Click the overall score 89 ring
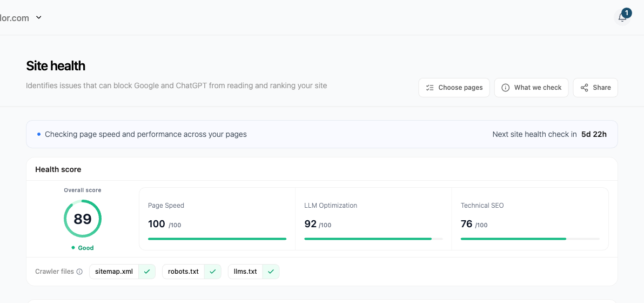Image resolution: width=644 pixels, height=303 pixels. 83,219
